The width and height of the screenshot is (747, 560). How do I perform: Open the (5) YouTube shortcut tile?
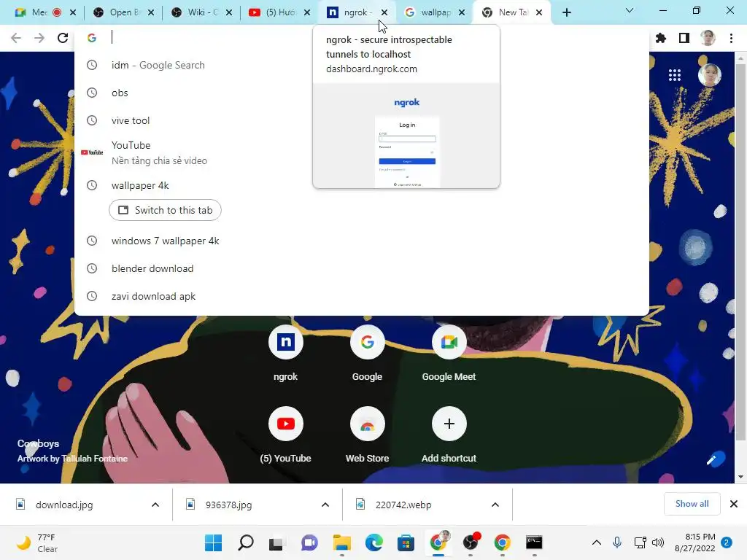285,435
